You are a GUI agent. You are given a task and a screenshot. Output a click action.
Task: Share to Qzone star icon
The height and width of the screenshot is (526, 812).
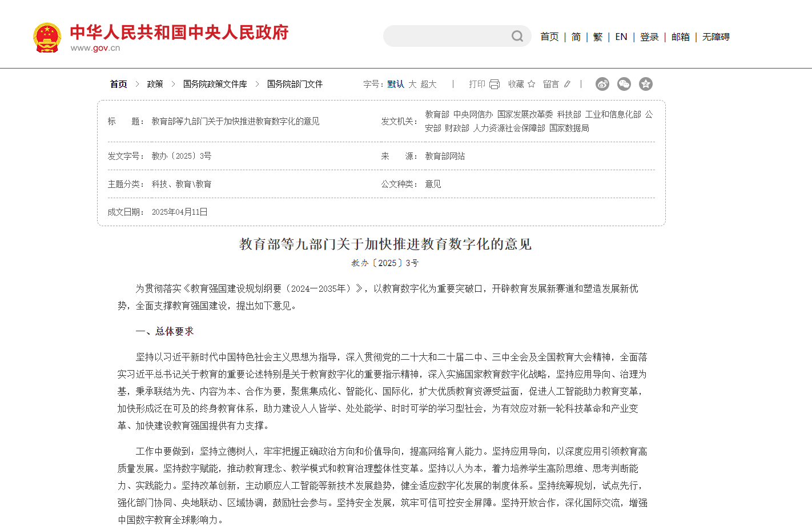646,84
